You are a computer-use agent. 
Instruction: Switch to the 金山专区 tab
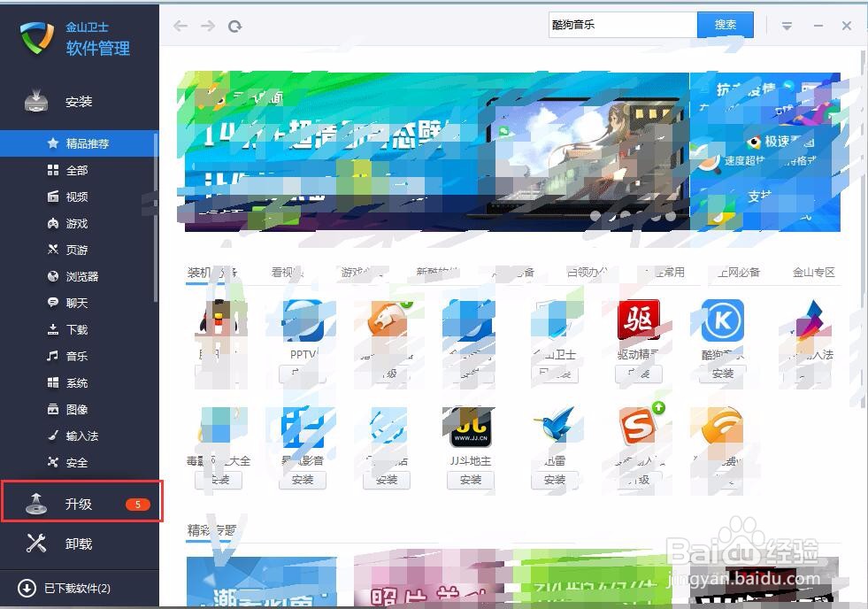tap(813, 273)
